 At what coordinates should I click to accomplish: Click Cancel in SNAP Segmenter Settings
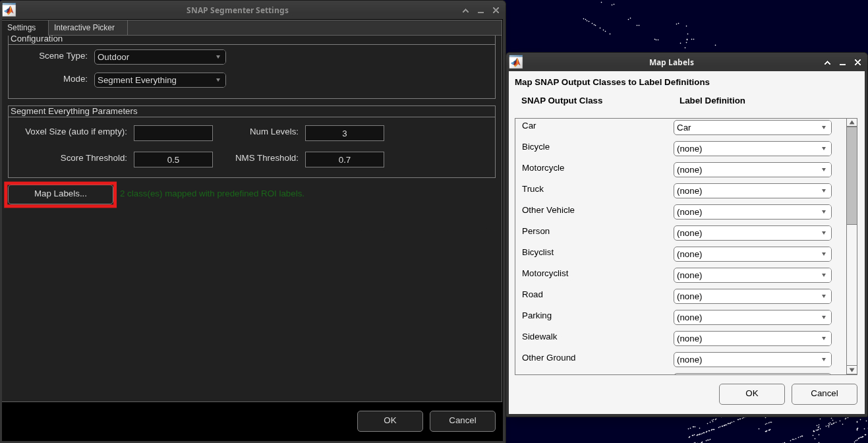pos(463,421)
